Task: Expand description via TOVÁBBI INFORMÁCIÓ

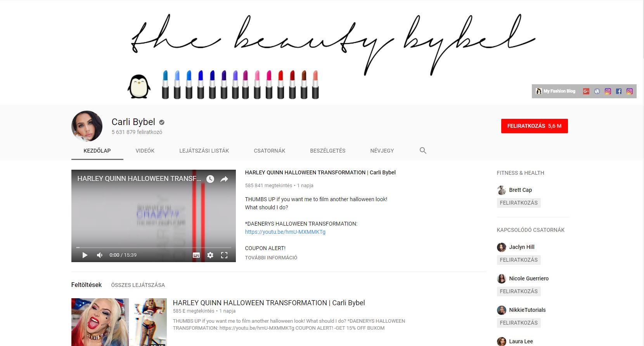Action: [x=271, y=257]
